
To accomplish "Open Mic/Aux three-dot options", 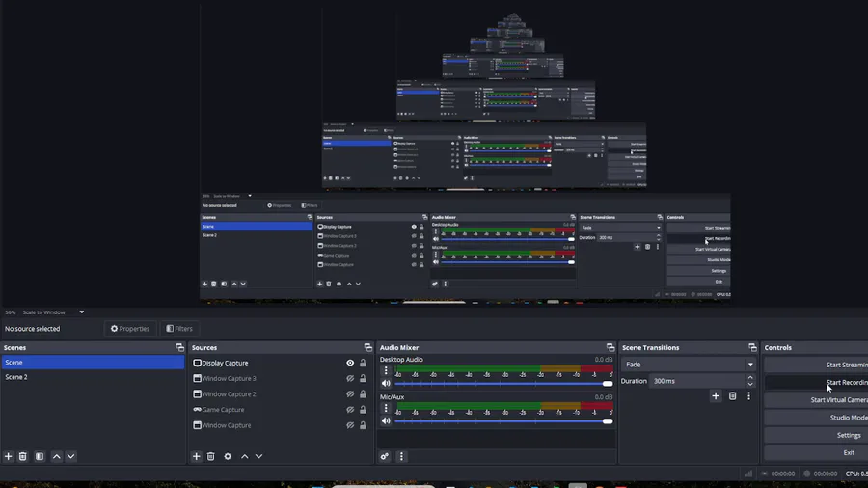I will (x=386, y=408).
